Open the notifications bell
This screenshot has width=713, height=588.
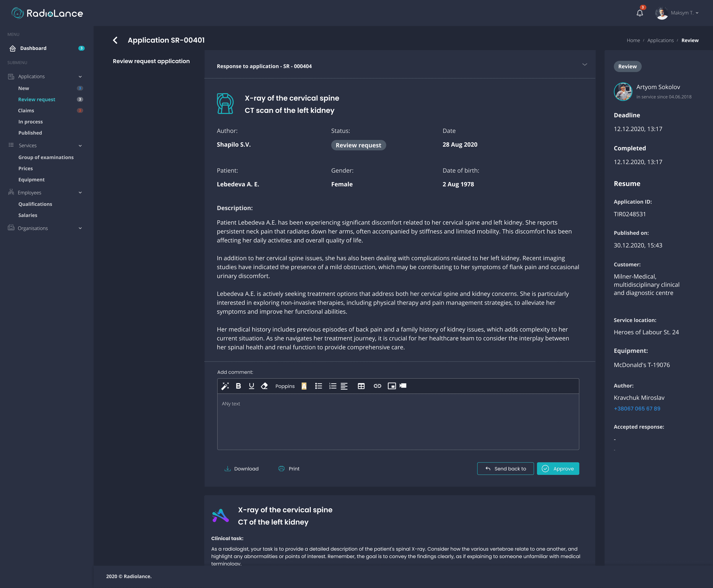click(639, 13)
